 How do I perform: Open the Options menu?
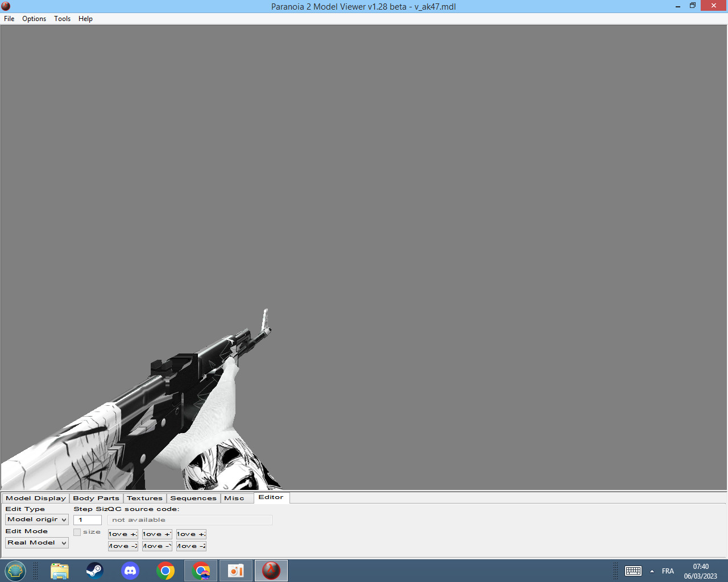34,19
